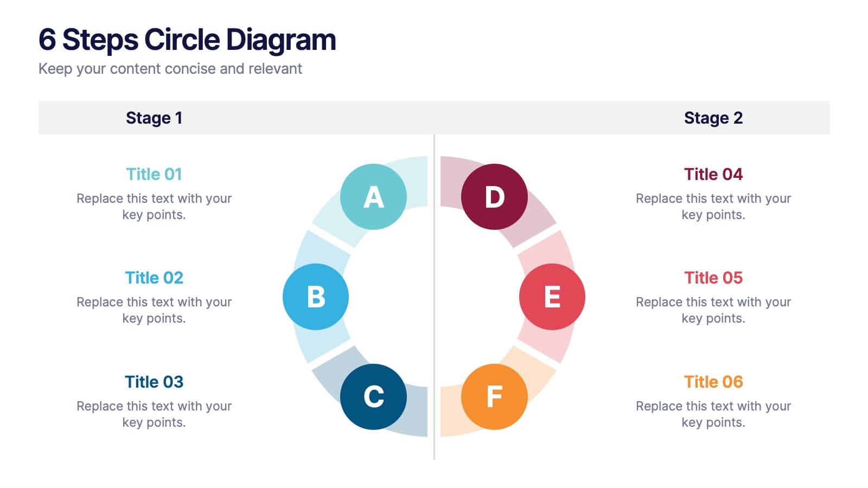The width and height of the screenshot is (868, 488).
Task: Select the maroon circle labeled D
Action: pyautogui.click(x=494, y=197)
